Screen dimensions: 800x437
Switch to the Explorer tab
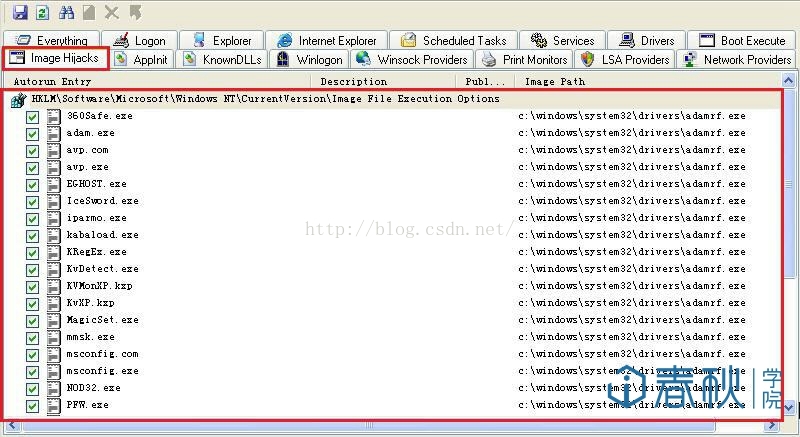click(x=222, y=40)
